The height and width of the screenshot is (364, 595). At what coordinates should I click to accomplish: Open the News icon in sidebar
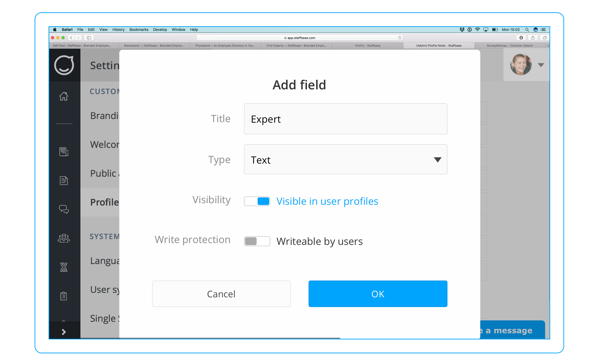coord(64,151)
